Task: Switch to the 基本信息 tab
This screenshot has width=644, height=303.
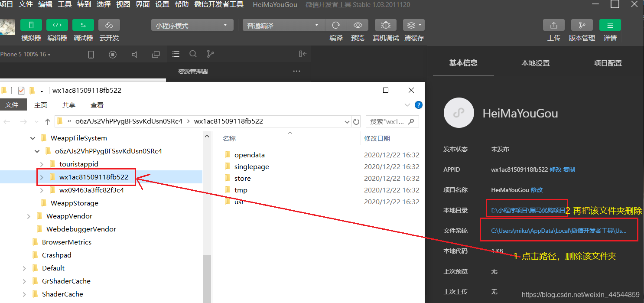Action: click(x=463, y=63)
